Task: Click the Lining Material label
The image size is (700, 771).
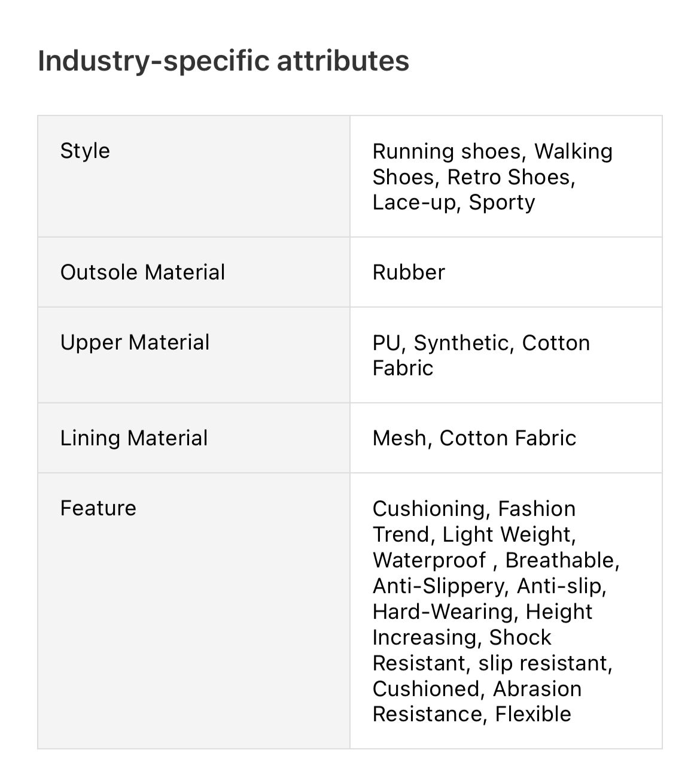Action: tap(133, 438)
